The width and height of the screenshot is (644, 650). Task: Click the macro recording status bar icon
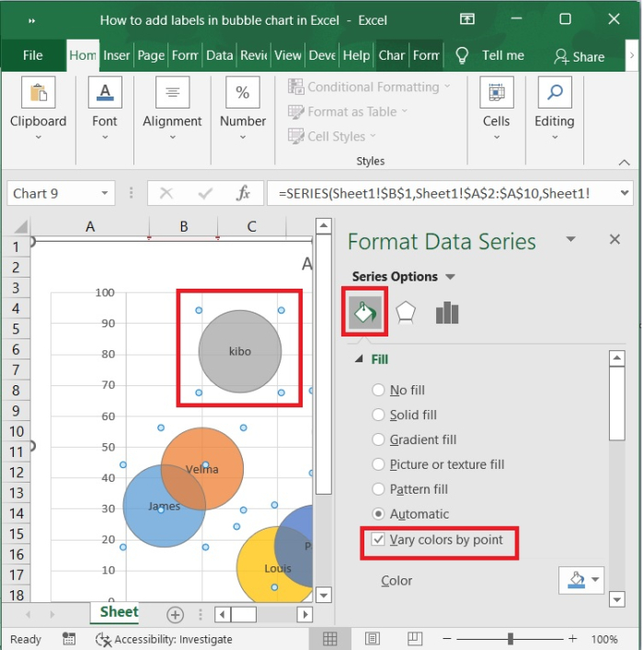pyautogui.click(x=69, y=639)
